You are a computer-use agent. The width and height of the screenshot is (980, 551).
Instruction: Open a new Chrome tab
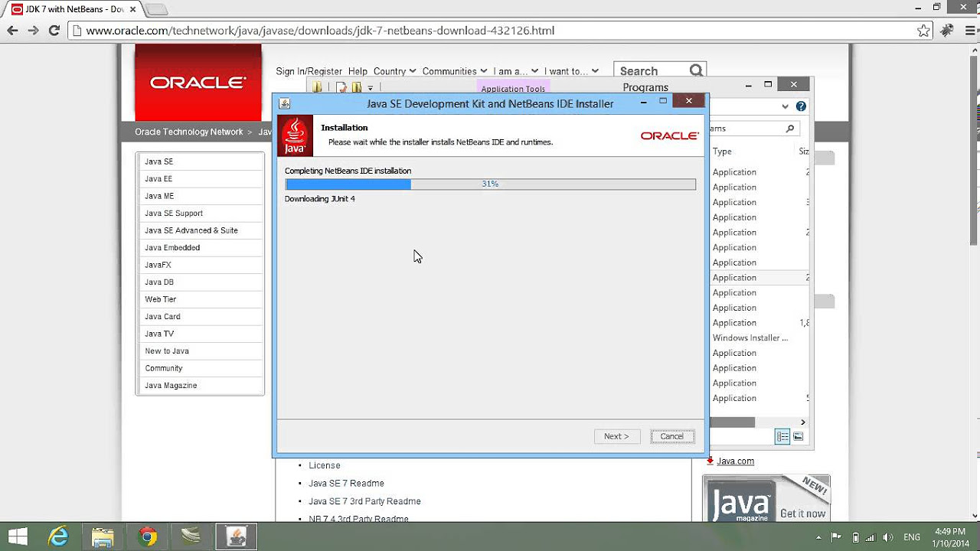(x=156, y=9)
